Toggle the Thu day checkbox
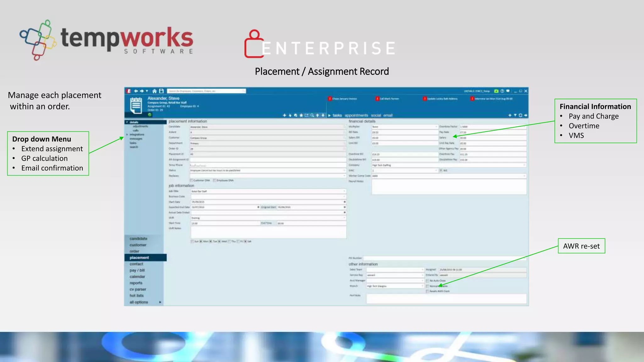 (229, 241)
